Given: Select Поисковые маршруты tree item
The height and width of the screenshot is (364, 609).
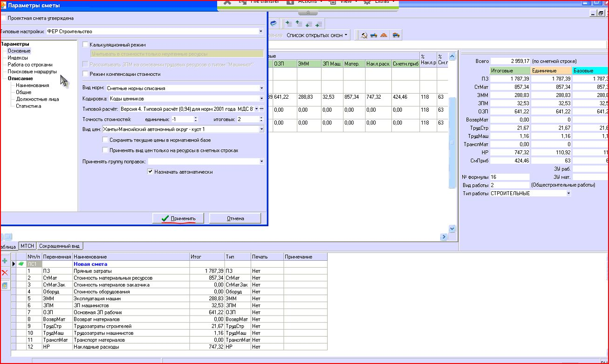Looking at the screenshot, I should [x=32, y=72].
